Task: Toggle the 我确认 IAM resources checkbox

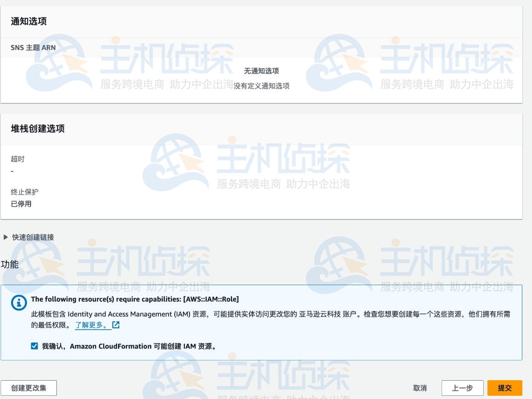Action: [x=34, y=346]
